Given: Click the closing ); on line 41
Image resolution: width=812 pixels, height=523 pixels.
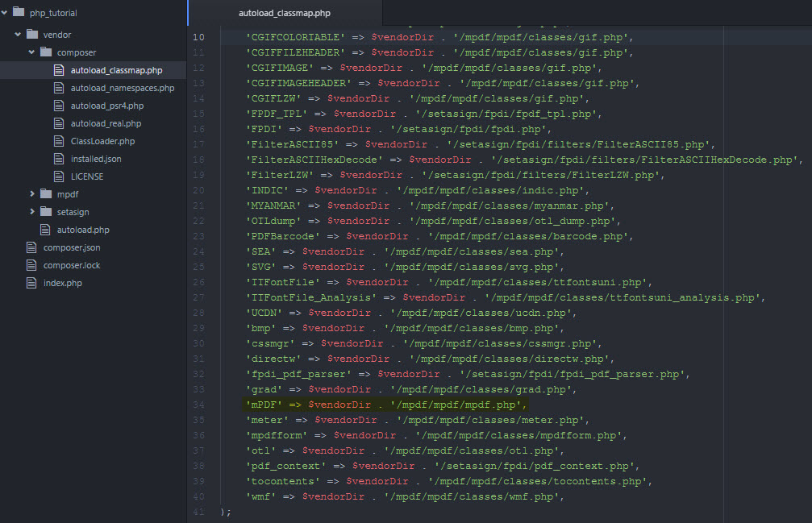Looking at the screenshot, I should (225, 512).
